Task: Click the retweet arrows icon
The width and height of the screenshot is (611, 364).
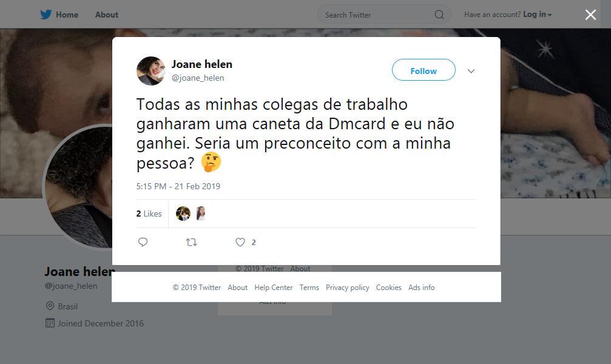Action: pos(192,242)
